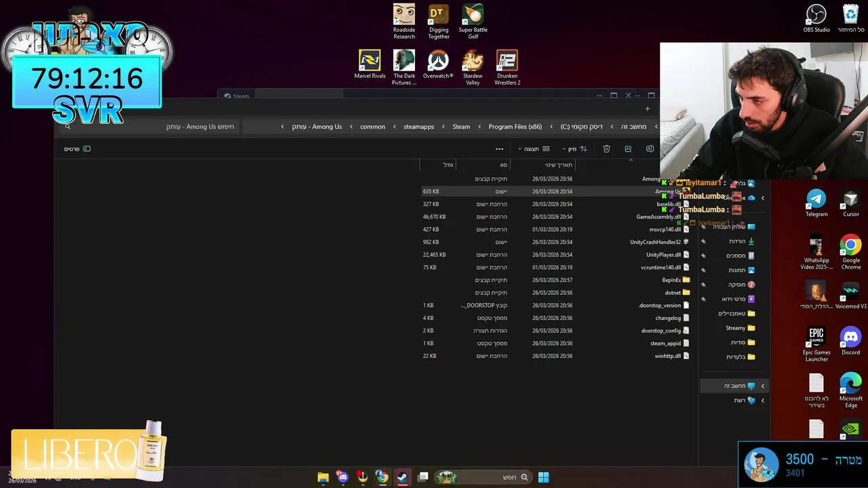868x488 pixels.
Task: Open Google Chrome desktop shortcut
Action: (x=851, y=252)
